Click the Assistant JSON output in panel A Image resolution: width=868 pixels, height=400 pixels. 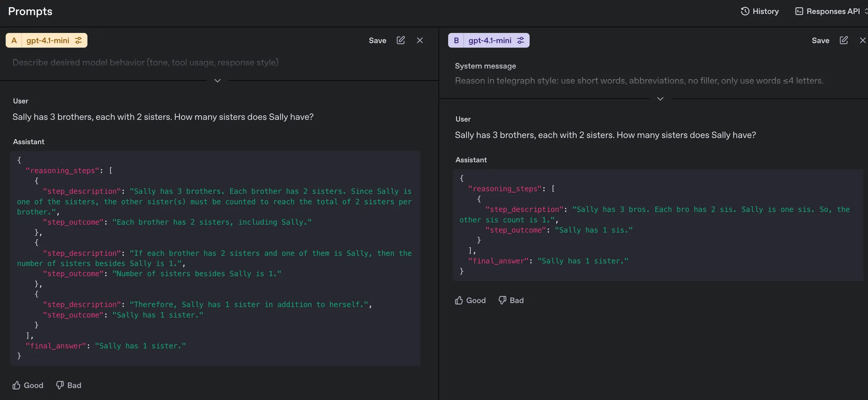pos(215,258)
